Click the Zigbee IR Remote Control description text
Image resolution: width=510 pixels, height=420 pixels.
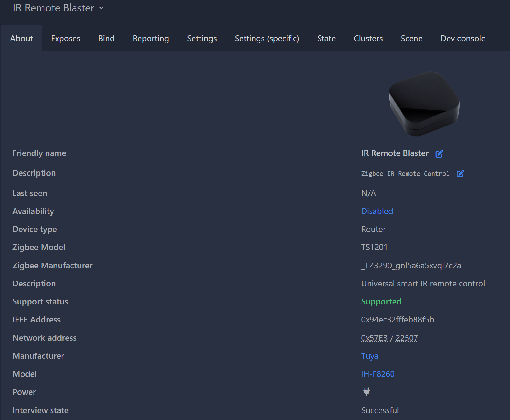tap(405, 174)
